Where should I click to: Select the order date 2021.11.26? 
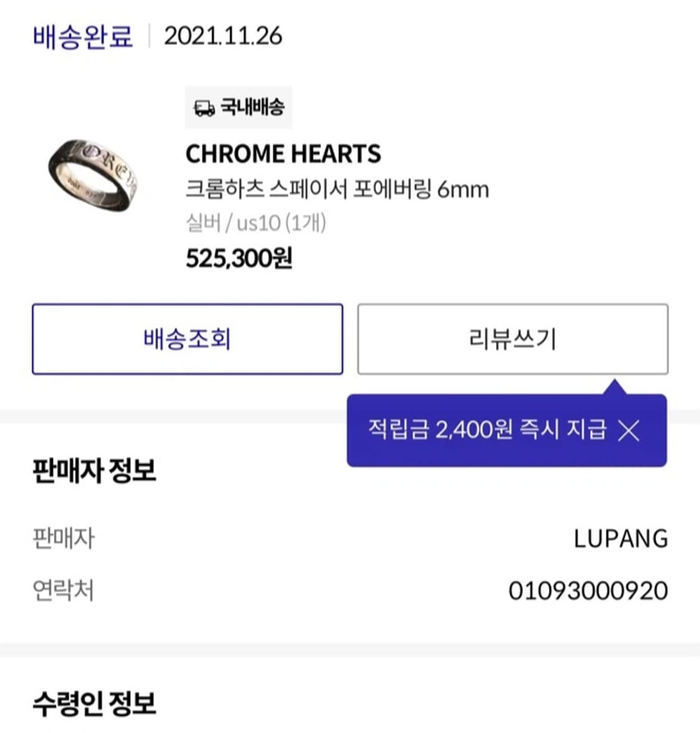tap(221, 36)
